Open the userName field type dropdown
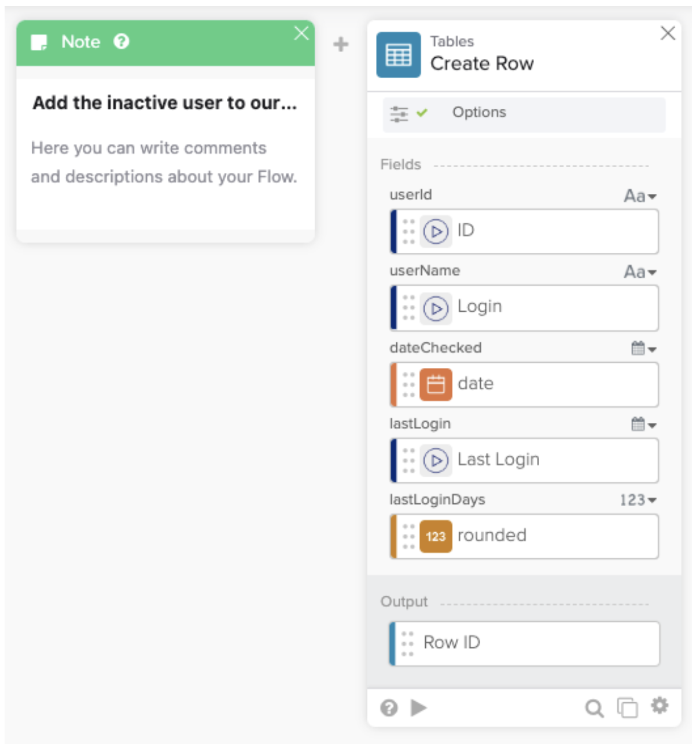The width and height of the screenshot is (700, 752). pyautogui.click(x=640, y=272)
